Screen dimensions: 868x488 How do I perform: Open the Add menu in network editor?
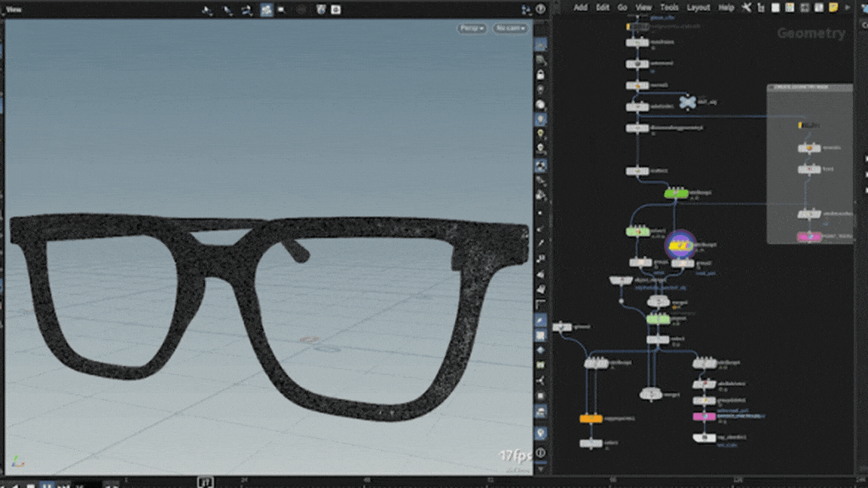pos(580,8)
